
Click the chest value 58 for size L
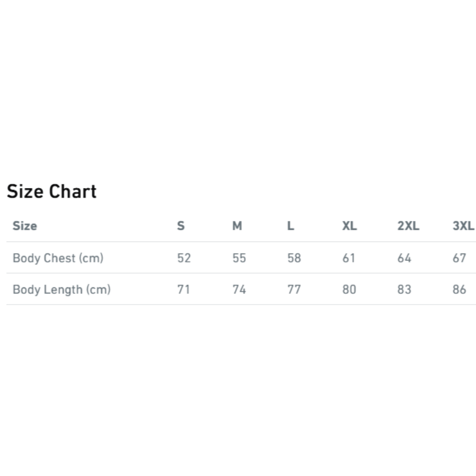[x=294, y=258]
